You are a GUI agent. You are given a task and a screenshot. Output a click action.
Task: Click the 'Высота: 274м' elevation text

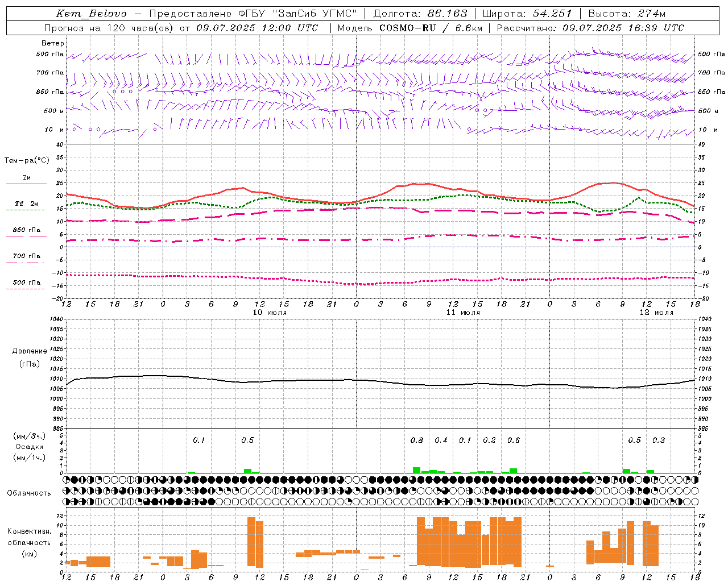[627, 14]
